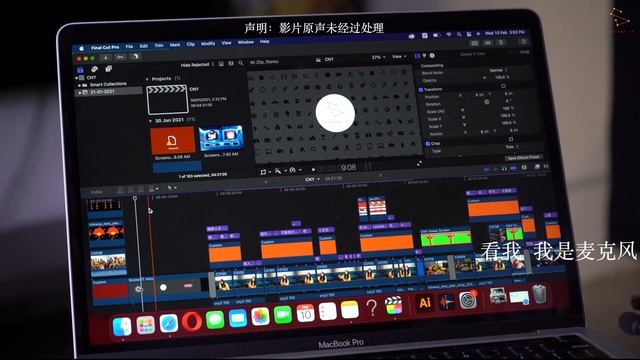Open the Mark menu
Image resolution: width=640 pixels, height=360 pixels.
175,45
